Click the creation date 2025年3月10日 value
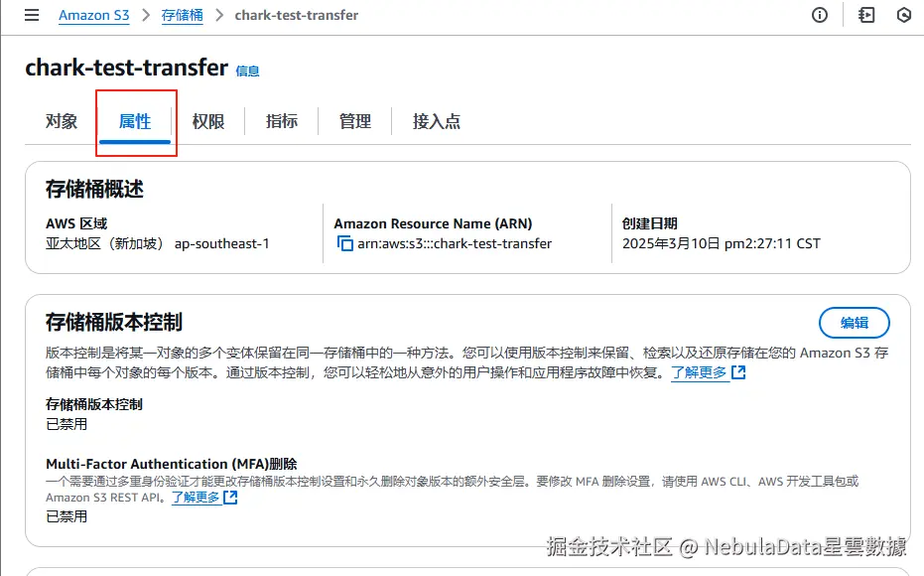Screen dimensions: 924x576 tap(722, 243)
